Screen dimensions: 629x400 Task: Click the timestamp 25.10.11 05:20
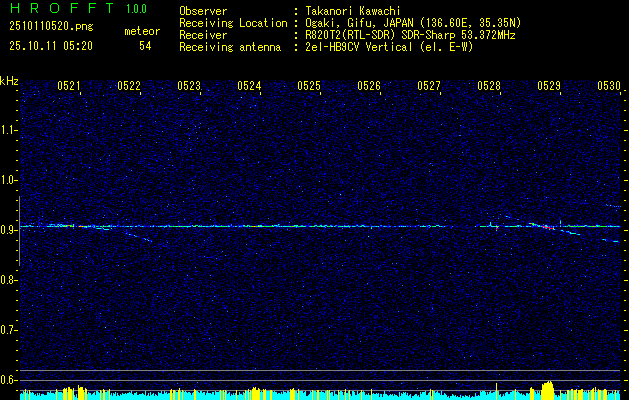point(51,46)
